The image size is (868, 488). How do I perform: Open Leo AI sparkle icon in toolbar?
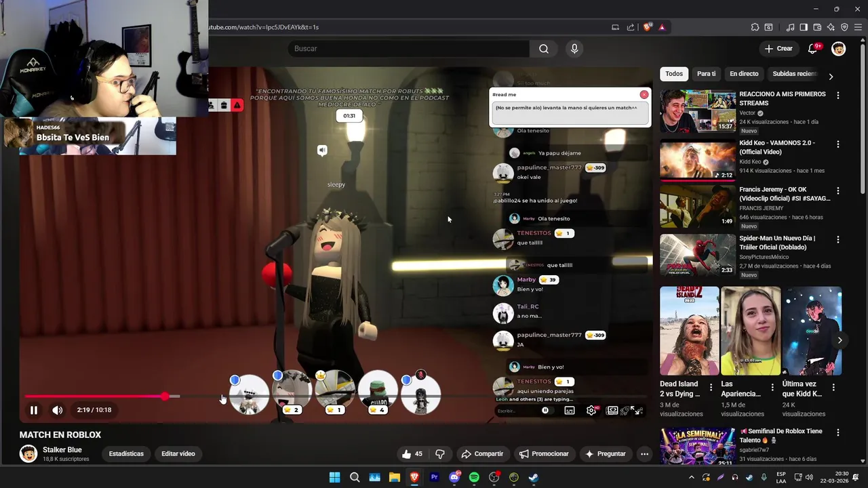point(831,27)
